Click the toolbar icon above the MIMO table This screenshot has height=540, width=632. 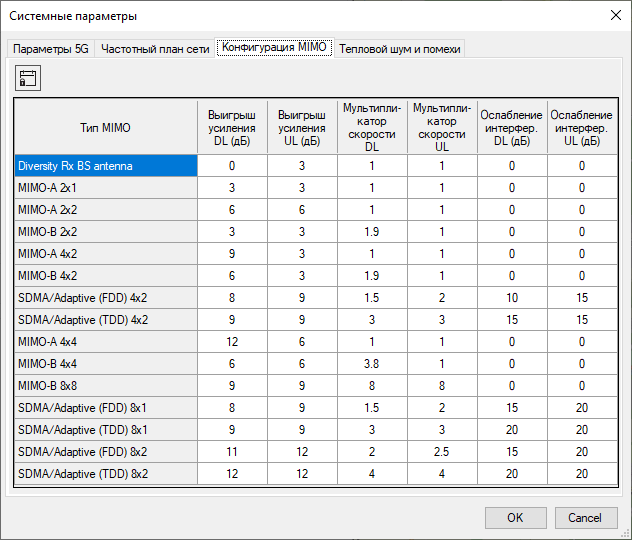pyautogui.click(x=27, y=79)
